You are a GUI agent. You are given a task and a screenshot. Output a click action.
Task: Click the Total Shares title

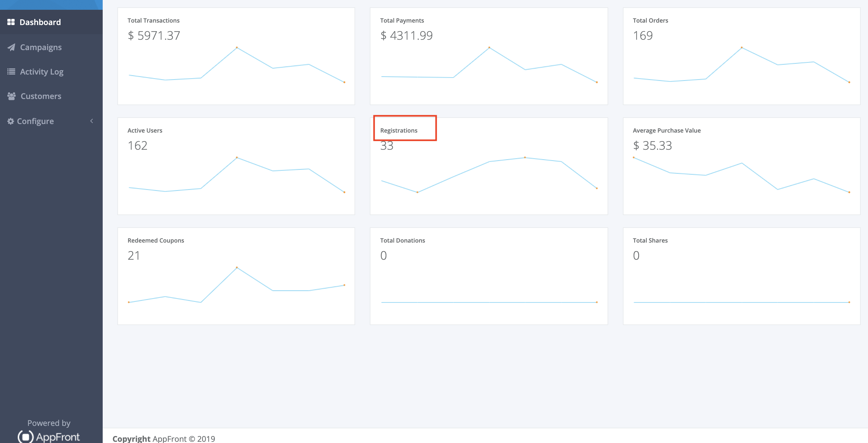(x=650, y=240)
